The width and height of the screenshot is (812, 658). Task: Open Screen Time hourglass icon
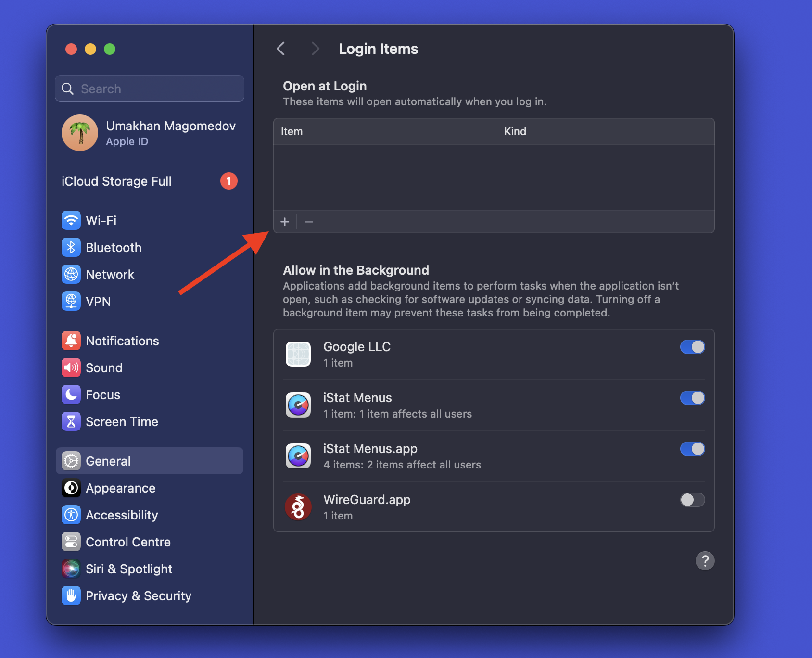coord(71,422)
